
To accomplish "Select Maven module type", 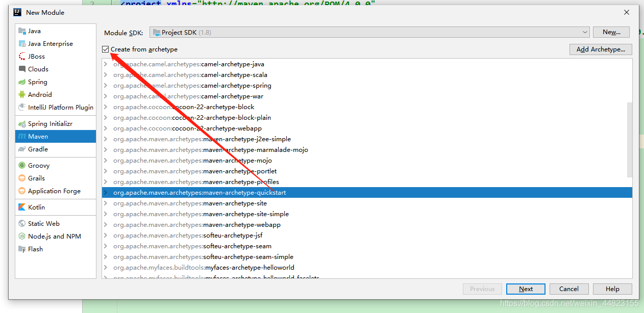I will click(56, 136).
